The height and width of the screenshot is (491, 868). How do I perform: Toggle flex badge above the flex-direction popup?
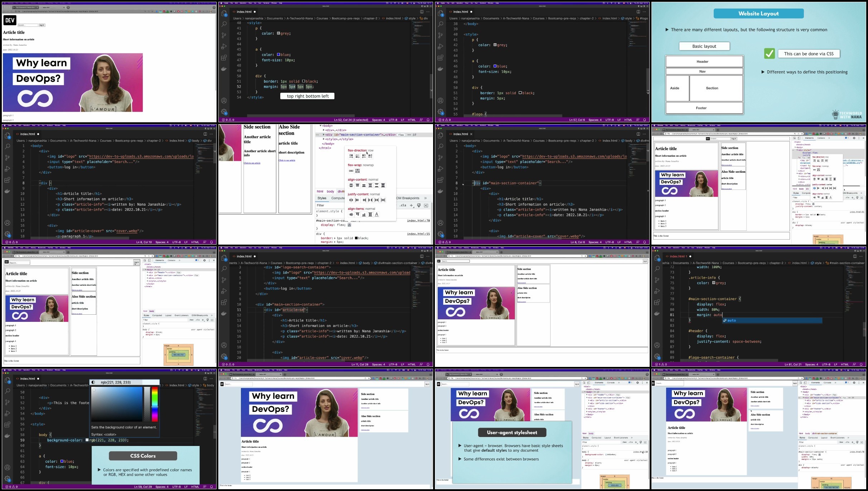pos(401,135)
